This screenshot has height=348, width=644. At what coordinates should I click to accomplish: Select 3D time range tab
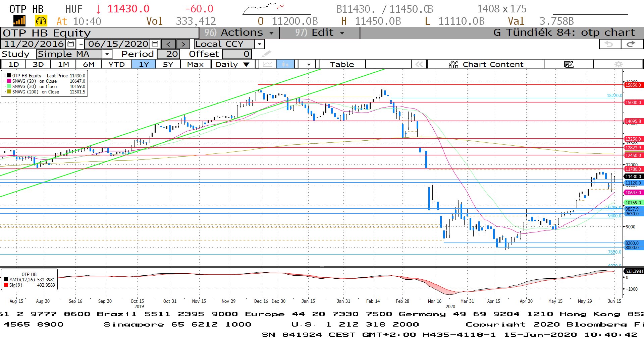pyautogui.click(x=38, y=64)
